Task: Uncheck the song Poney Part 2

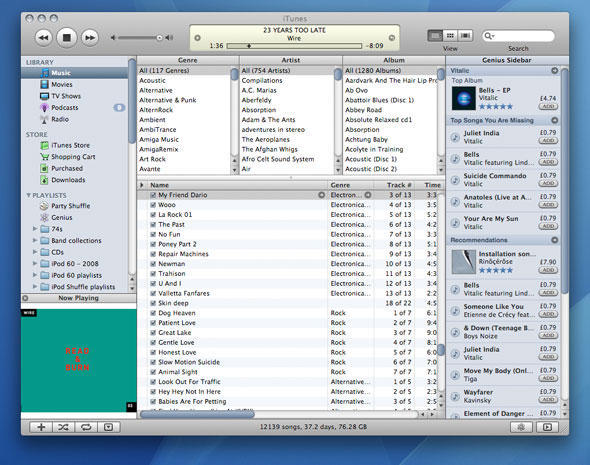Action: pyautogui.click(x=153, y=244)
